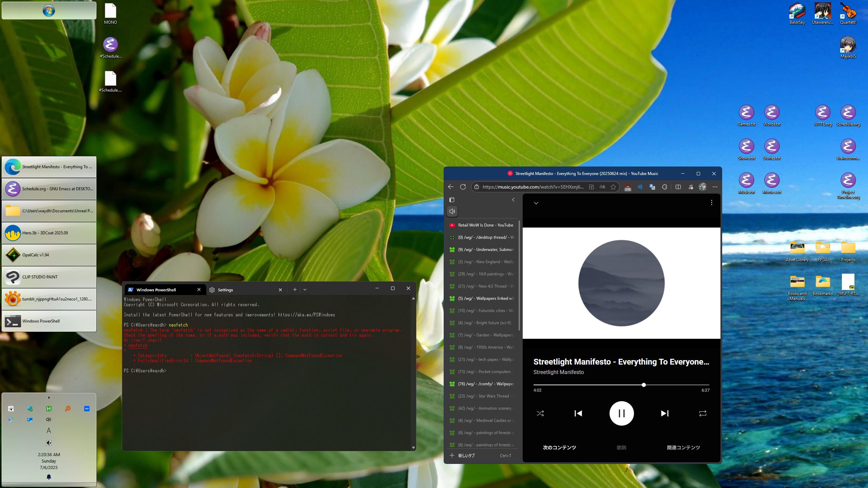Click the green H tray icon
The width and height of the screenshot is (868, 488).
coord(49,409)
